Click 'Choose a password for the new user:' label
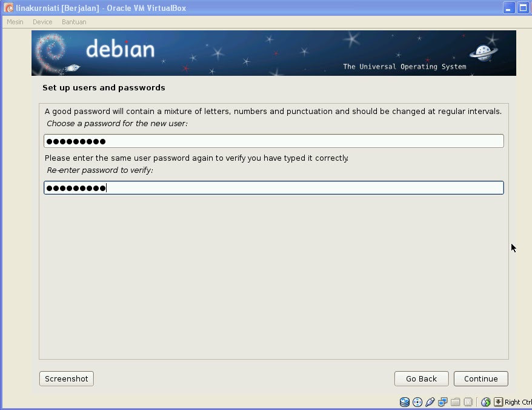Screen dimensions: 532x410 [117, 123]
